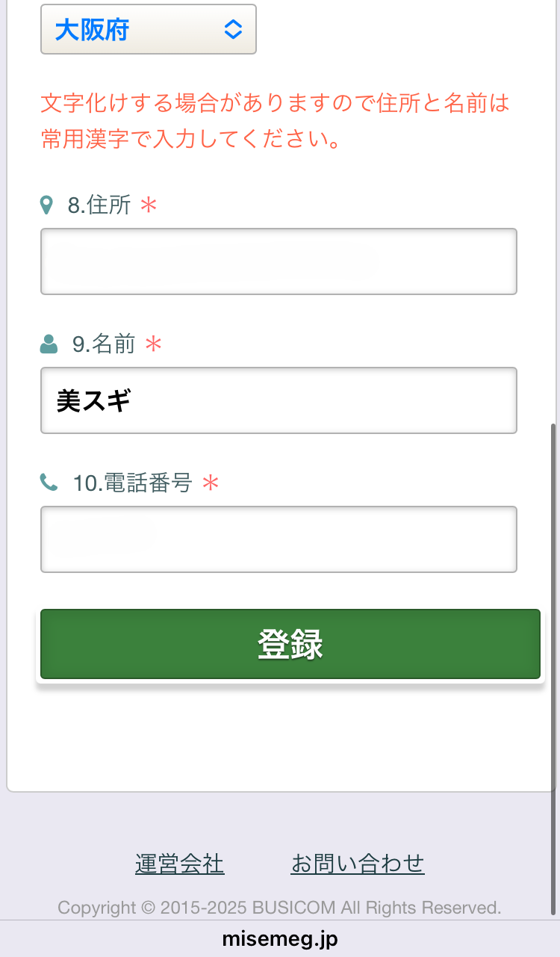Focus the 電話番号 phone number field
This screenshot has height=957, width=560.
[x=279, y=539]
